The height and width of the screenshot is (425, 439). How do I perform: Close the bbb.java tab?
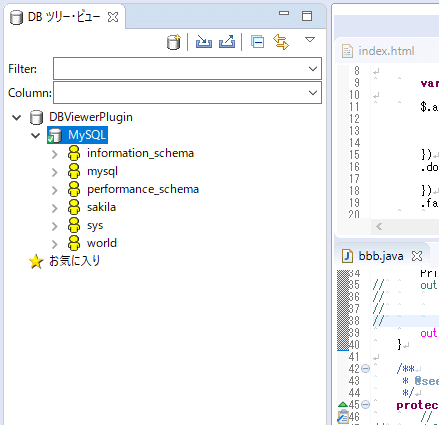click(x=417, y=256)
